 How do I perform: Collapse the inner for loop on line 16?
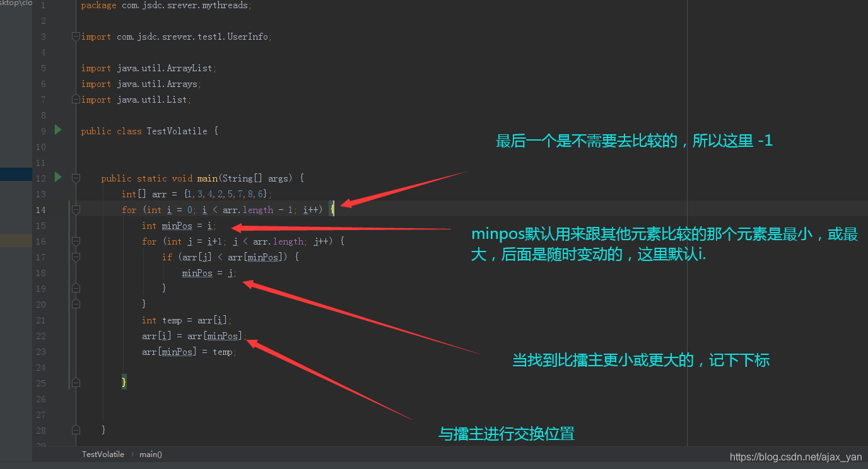click(x=76, y=241)
